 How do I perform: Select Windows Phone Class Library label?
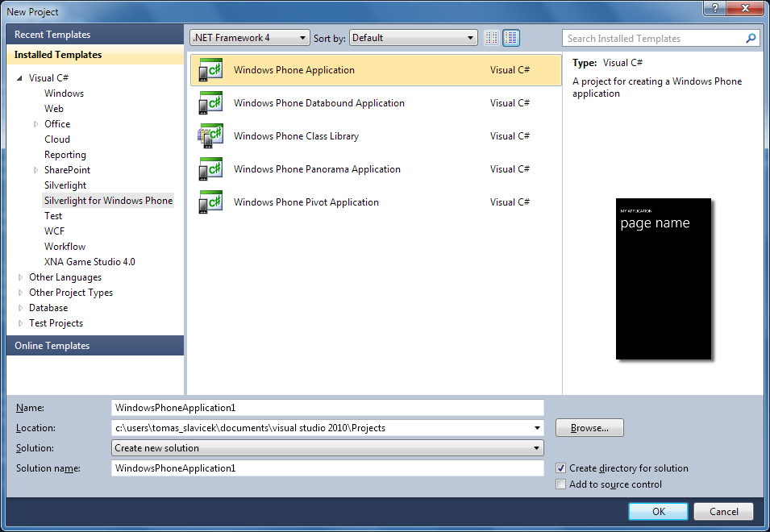pos(296,136)
